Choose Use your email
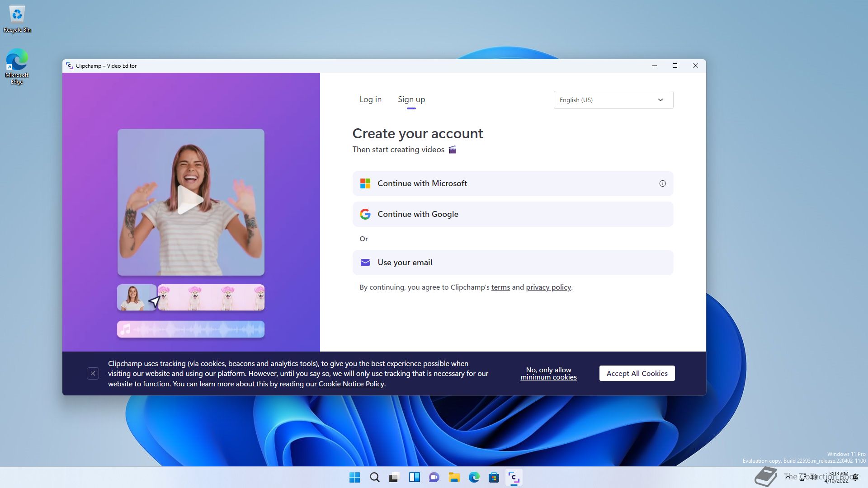 (x=513, y=263)
